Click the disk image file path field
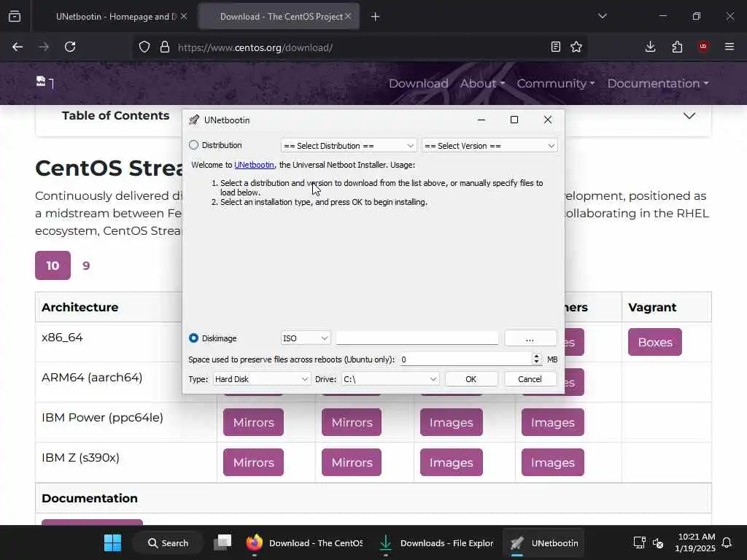This screenshot has width=747, height=560. click(417, 338)
